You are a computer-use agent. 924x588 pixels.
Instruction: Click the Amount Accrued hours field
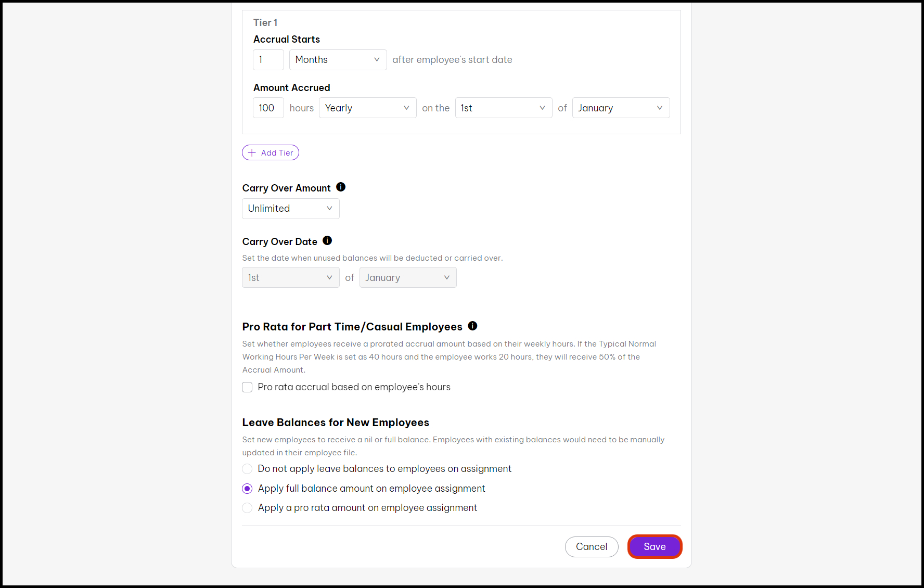coord(268,108)
